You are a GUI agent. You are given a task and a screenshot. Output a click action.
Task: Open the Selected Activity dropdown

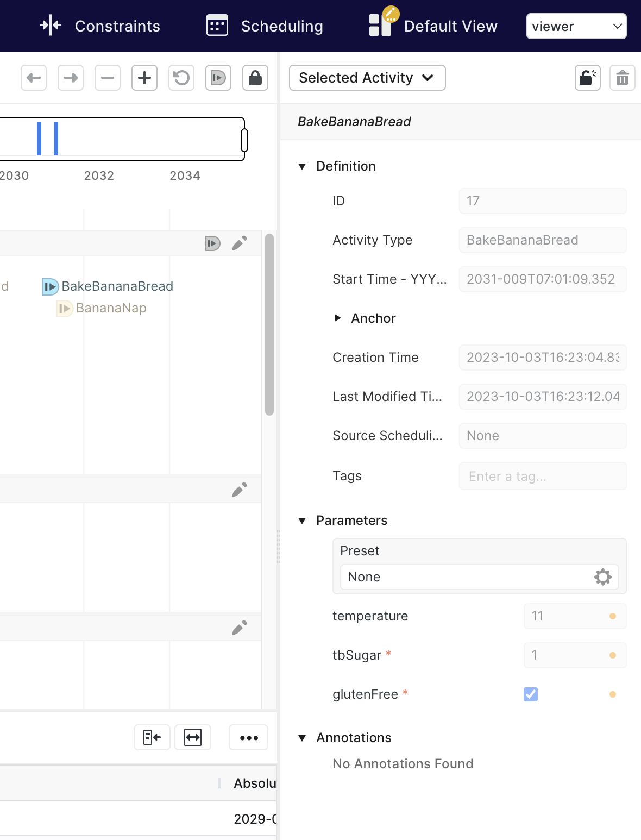367,78
